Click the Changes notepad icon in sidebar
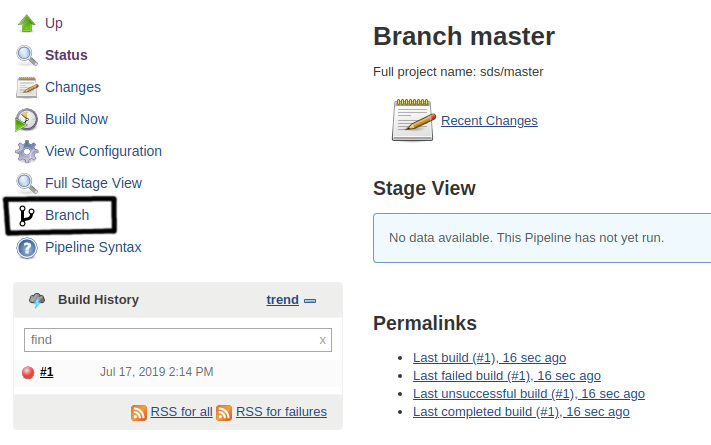Screen dimensions: 711x445 tap(27, 87)
